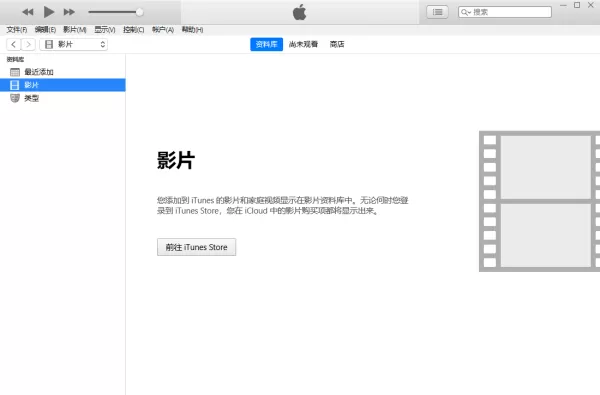Open the 控制(C) menu
Viewport: 600px width, 395px height.
click(x=134, y=29)
